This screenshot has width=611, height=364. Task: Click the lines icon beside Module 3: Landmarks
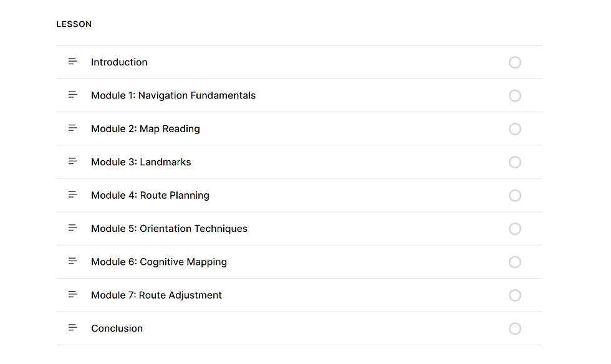(x=73, y=161)
